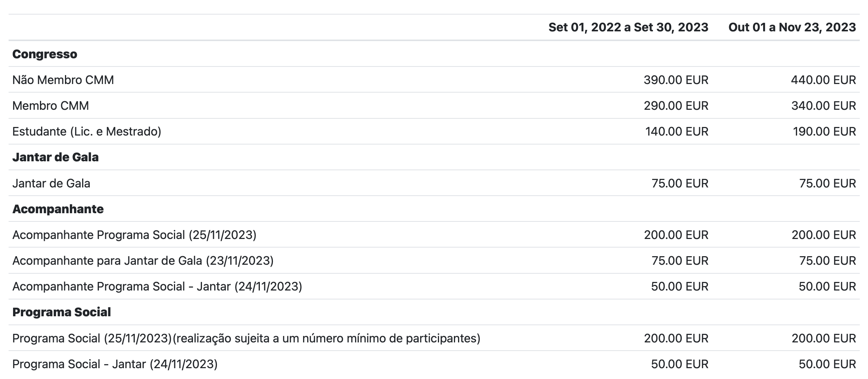Select Programa Social (25/11/2023) row text
The height and width of the screenshot is (379, 868).
246,338
